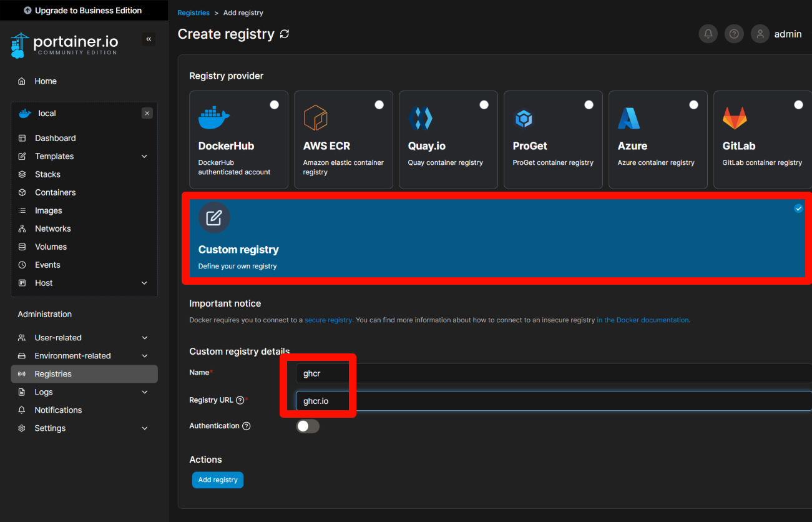Screen dimensions: 812x522
Task: Open the in the Docker documentation link
Action: click(x=643, y=320)
